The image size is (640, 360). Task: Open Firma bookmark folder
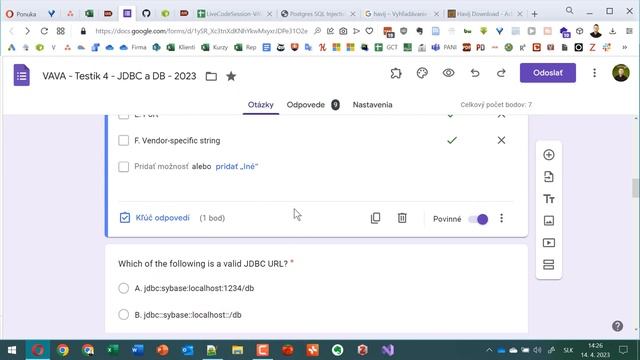pos(133,47)
